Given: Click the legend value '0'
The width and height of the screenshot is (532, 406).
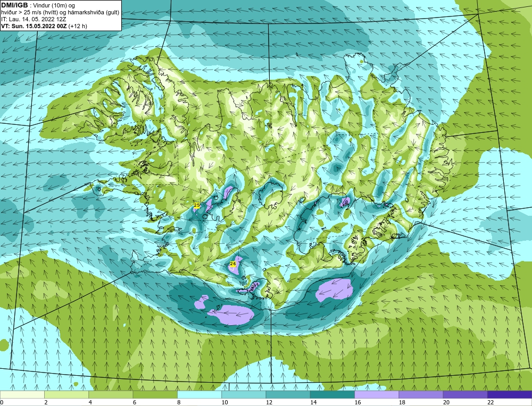Looking at the screenshot, I should pos(2,402).
